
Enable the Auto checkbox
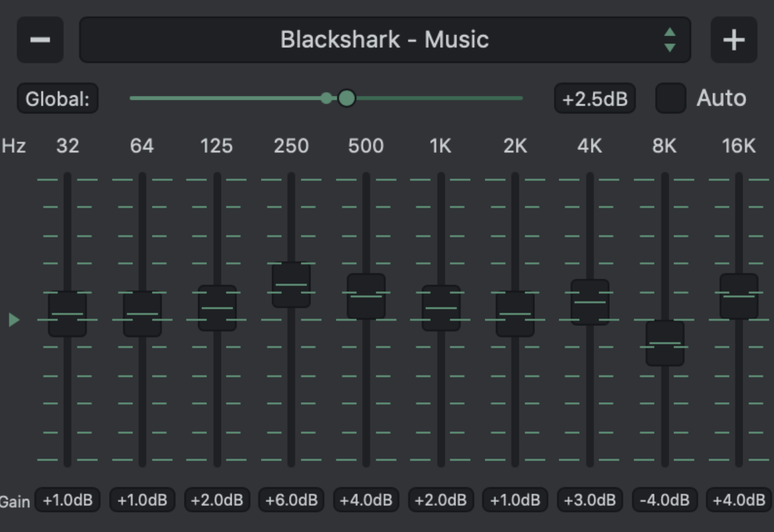point(671,99)
